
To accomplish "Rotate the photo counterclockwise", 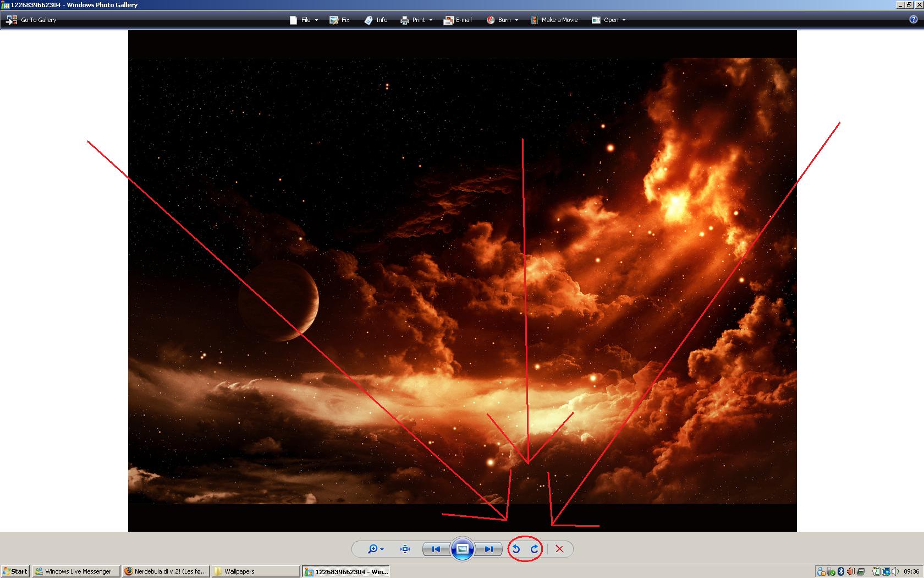I will click(x=516, y=549).
